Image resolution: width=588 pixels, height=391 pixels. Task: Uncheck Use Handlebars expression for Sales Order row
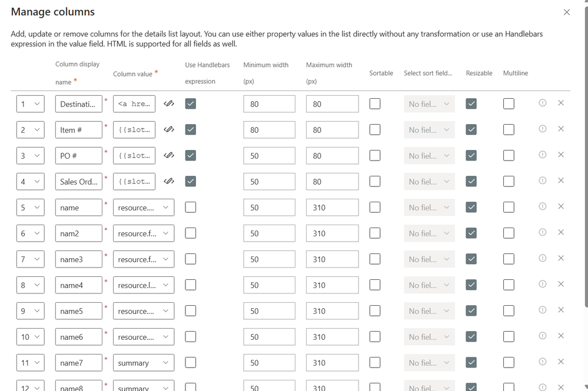click(190, 182)
